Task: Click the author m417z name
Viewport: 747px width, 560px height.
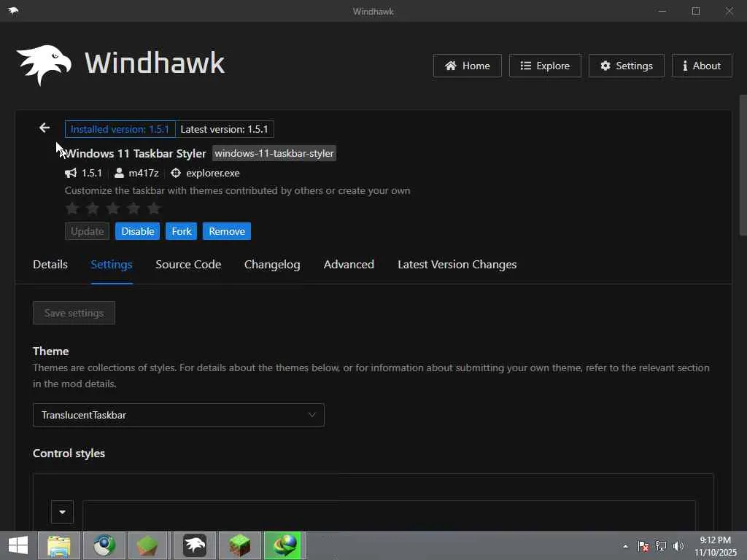Action: 144,173
